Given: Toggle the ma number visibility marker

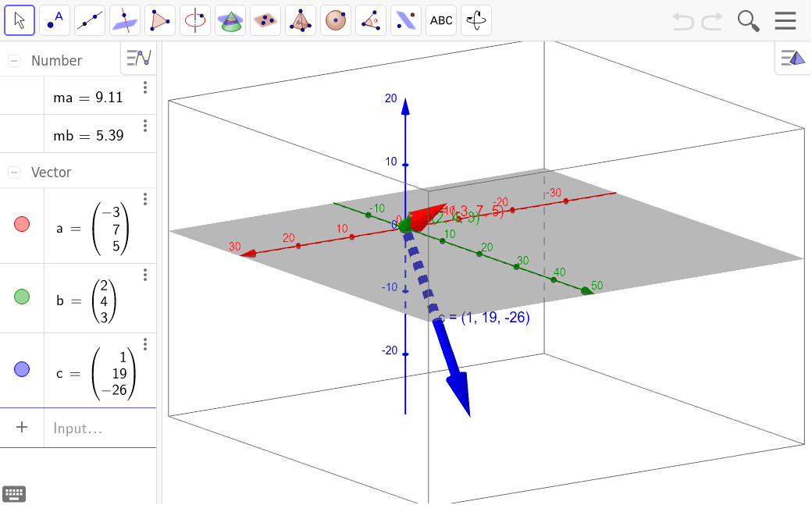Looking at the screenshot, I should [x=22, y=97].
